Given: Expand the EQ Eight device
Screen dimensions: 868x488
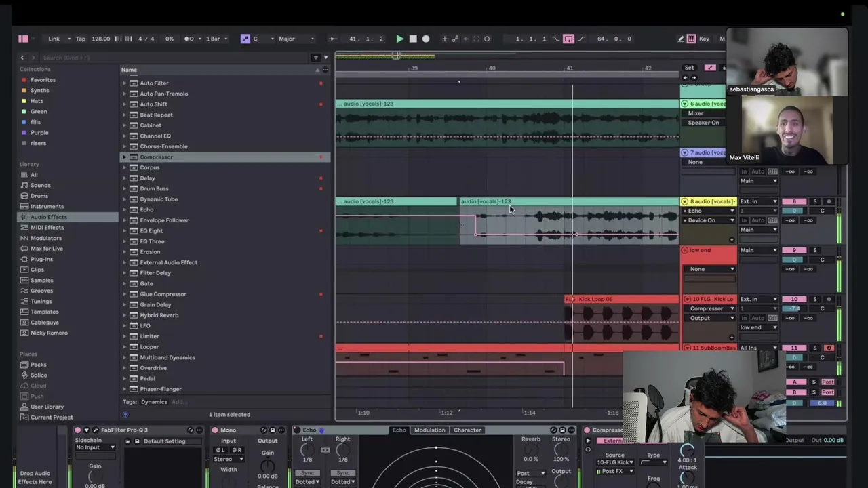Looking at the screenshot, I should [124, 231].
